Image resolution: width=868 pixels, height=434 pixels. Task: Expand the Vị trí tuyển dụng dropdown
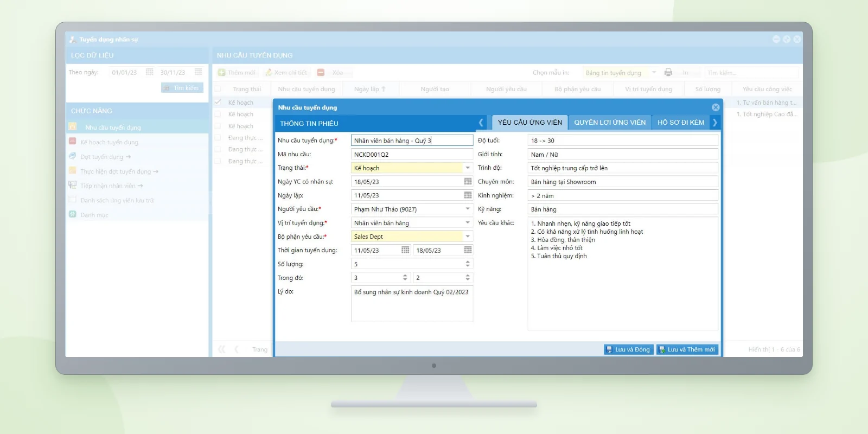pyautogui.click(x=468, y=223)
